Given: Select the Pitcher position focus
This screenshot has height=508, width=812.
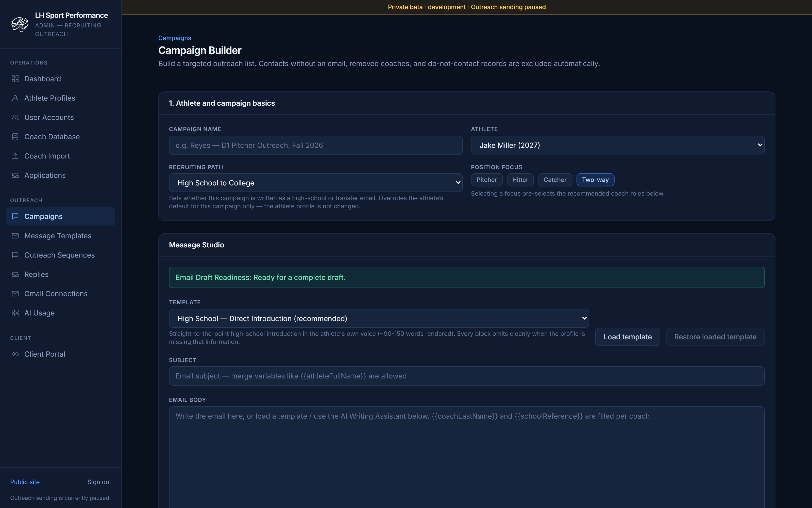Looking at the screenshot, I should coord(486,180).
